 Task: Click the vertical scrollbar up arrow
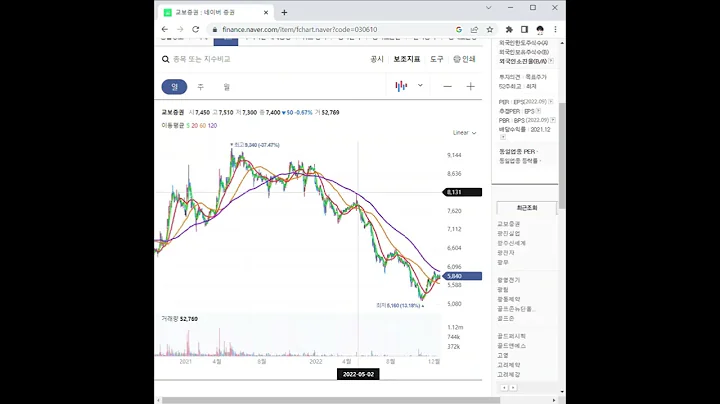(562, 43)
